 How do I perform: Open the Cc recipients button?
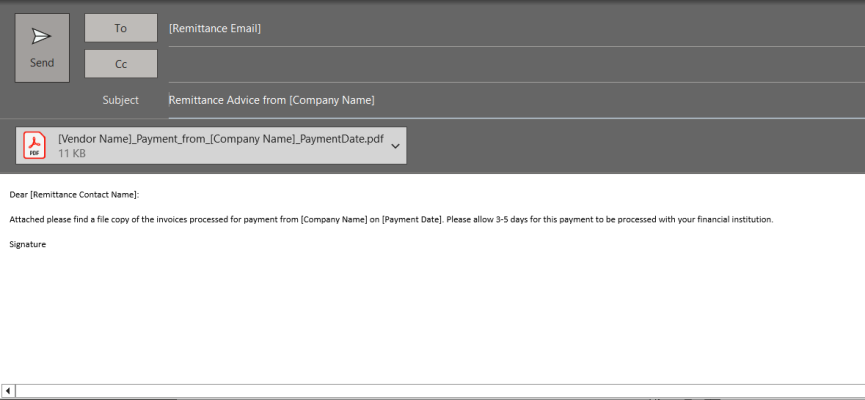[121, 63]
